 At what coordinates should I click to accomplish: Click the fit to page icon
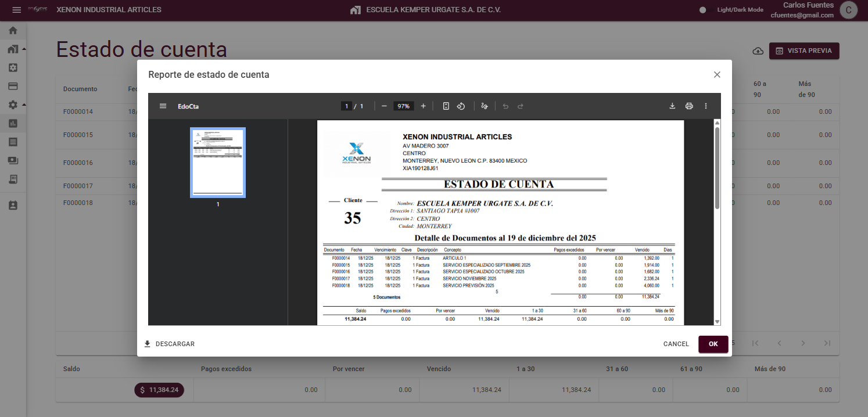pos(446,106)
